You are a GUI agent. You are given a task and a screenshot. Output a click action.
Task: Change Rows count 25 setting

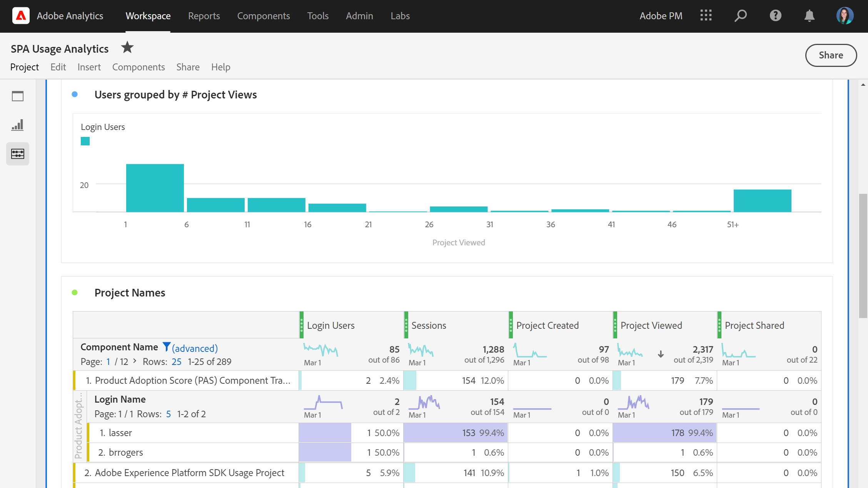point(176,362)
